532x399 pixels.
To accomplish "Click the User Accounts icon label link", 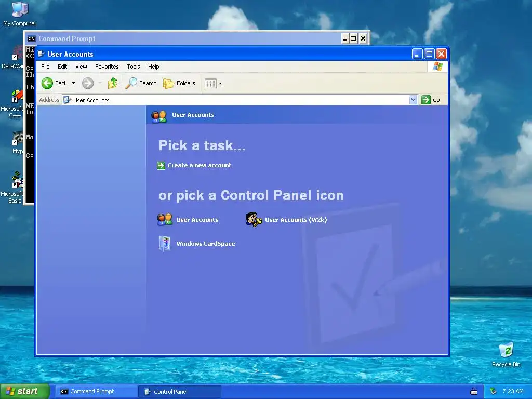I will pyautogui.click(x=197, y=220).
